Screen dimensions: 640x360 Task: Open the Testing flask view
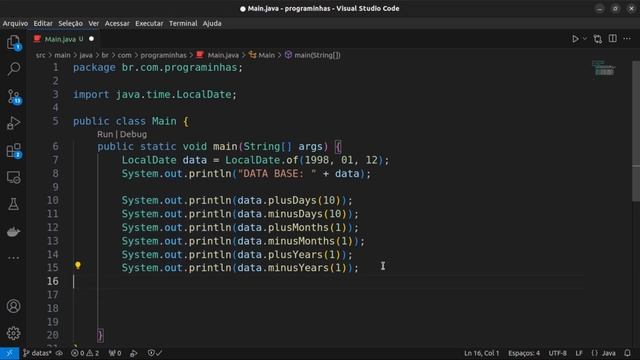point(13,204)
